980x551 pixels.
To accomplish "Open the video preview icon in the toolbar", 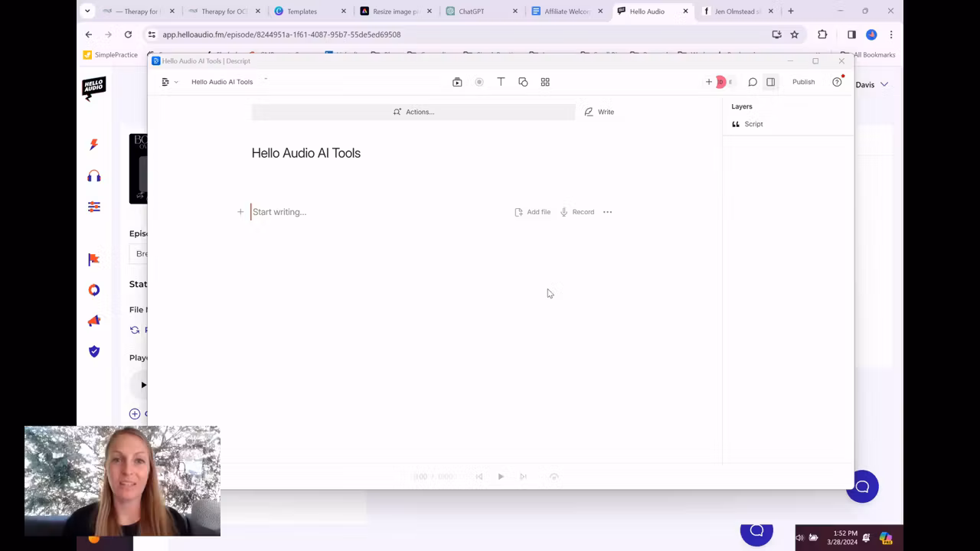I will 457,82.
